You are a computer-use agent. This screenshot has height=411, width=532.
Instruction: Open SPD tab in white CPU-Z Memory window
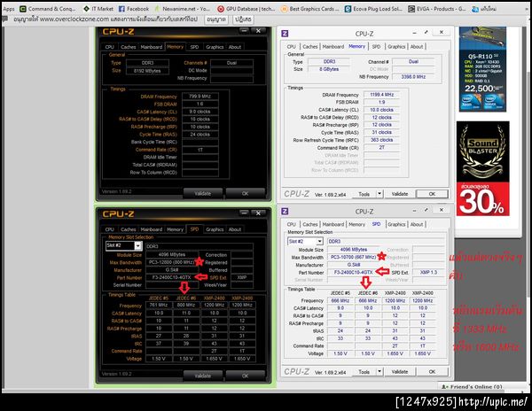coord(376,46)
